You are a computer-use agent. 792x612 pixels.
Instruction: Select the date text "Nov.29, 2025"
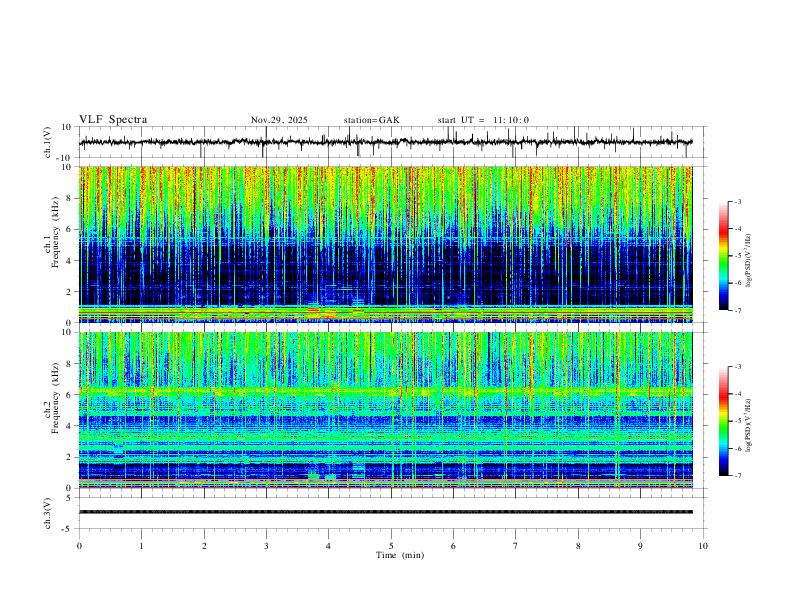click(x=279, y=120)
